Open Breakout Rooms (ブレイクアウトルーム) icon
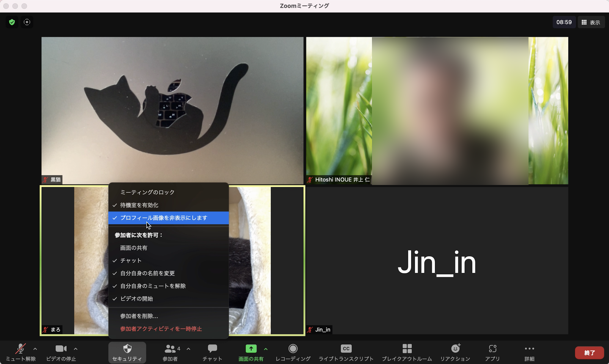 click(x=407, y=349)
